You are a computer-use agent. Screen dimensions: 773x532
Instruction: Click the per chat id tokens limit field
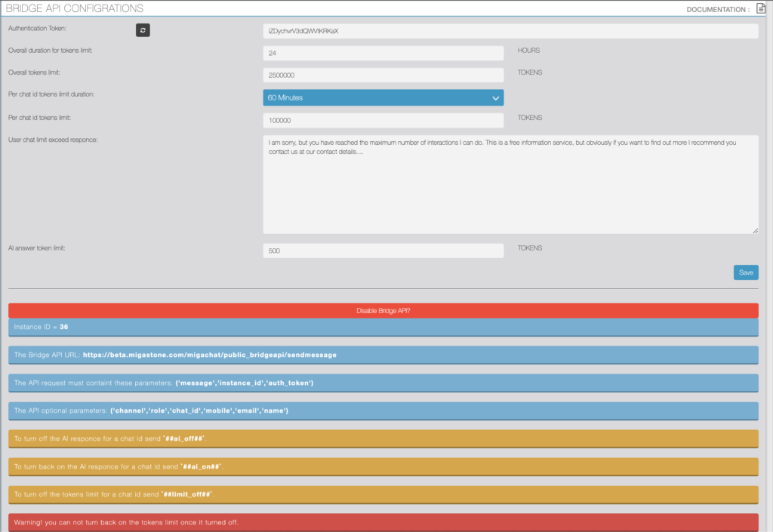tap(383, 121)
